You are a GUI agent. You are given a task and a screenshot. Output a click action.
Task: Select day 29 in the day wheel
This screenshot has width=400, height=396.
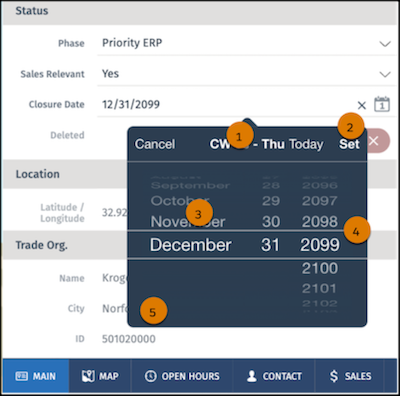(271, 201)
